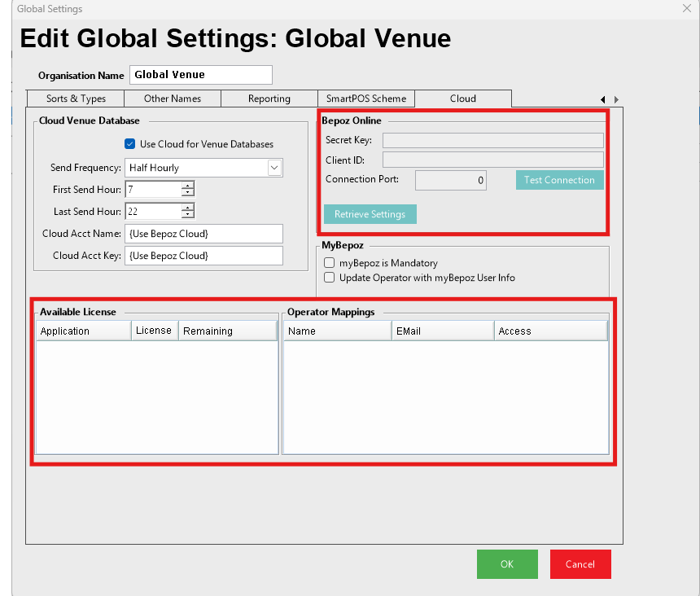Decrease Last Send Hour with down arrow
700x596 pixels.
[x=188, y=216]
